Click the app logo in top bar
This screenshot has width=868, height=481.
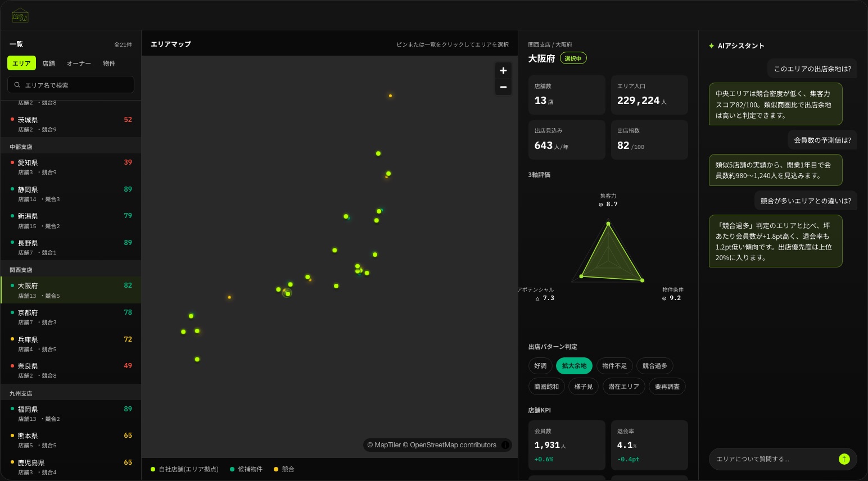pyautogui.click(x=20, y=15)
